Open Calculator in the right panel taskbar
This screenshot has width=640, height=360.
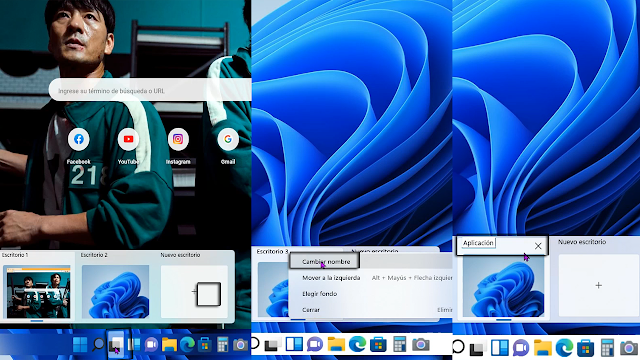(607, 348)
